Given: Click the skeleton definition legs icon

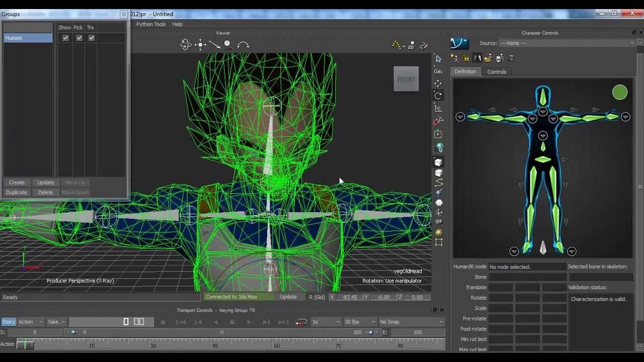Looking at the screenshot, I should coord(477,58).
